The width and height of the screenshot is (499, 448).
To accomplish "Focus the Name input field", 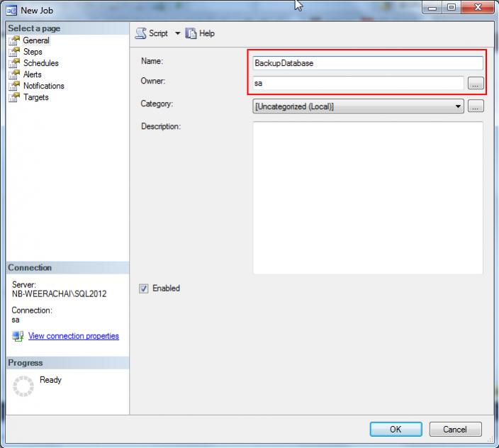I will coord(368,63).
